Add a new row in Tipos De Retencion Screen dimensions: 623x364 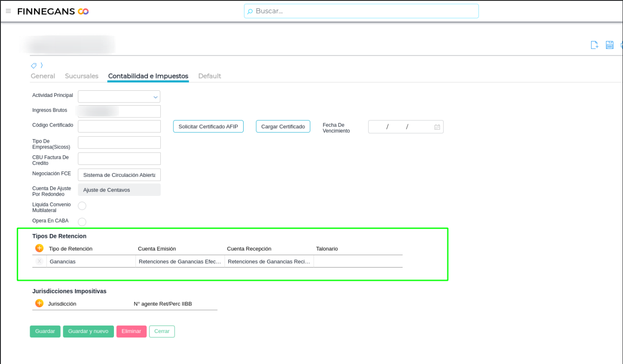[39, 248]
